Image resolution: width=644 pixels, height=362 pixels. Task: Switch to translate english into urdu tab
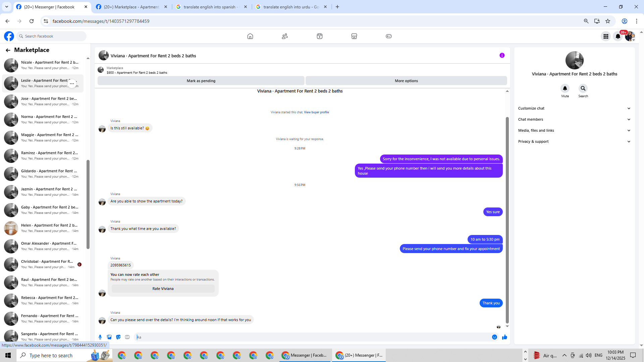[x=290, y=7]
